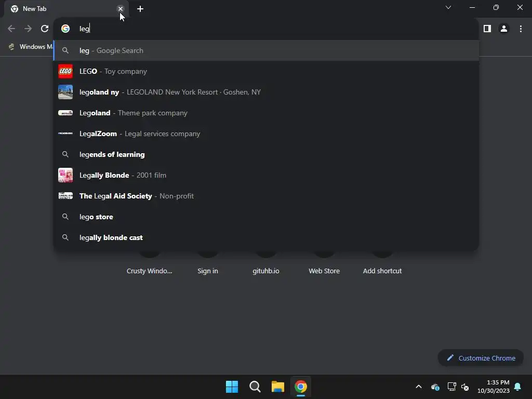
Task: Select 'leg - Google Search' suggestion
Action: coord(266,50)
